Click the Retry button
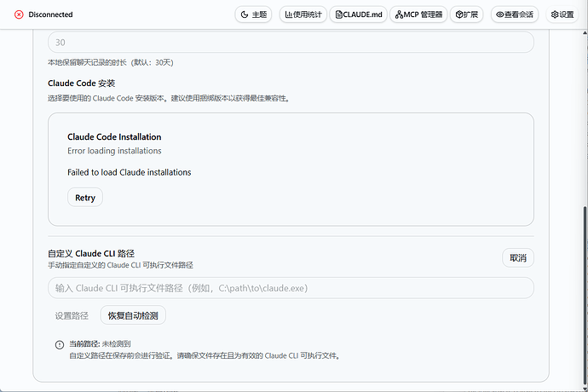Image resolution: width=588 pixels, height=392 pixels. 85,198
